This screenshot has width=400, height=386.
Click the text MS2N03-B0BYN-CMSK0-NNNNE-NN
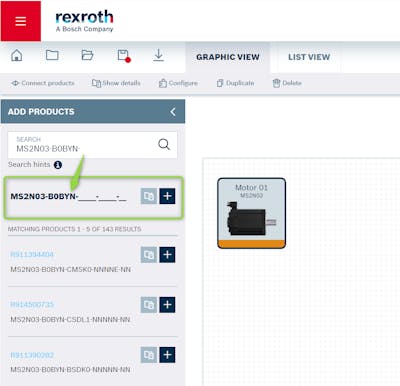pyautogui.click(x=70, y=269)
